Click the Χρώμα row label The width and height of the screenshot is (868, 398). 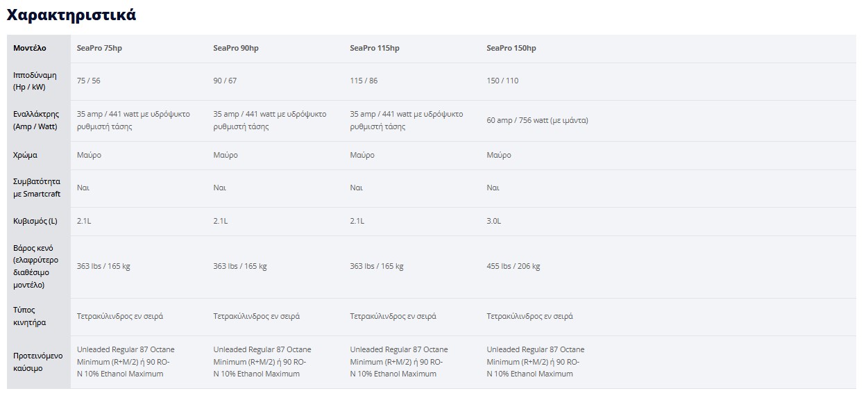pyautogui.click(x=25, y=155)
